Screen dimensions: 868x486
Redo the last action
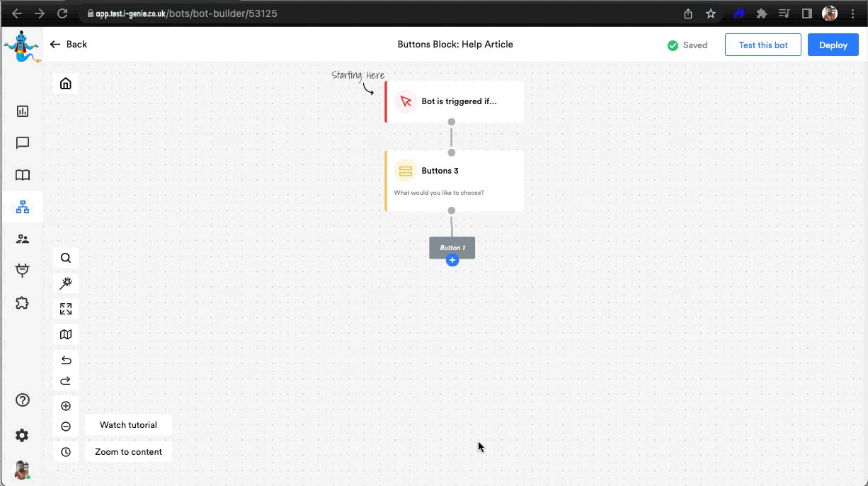point(66,381)
